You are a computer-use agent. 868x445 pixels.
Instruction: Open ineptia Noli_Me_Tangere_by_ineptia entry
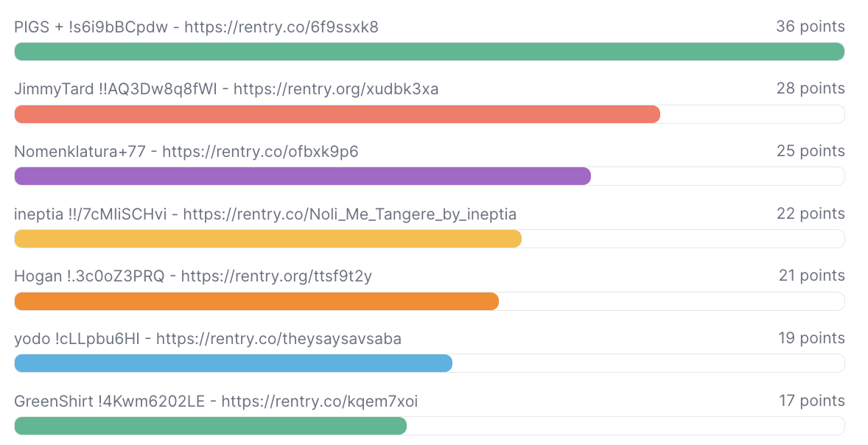pyautogui.click(x=265, y=214)
